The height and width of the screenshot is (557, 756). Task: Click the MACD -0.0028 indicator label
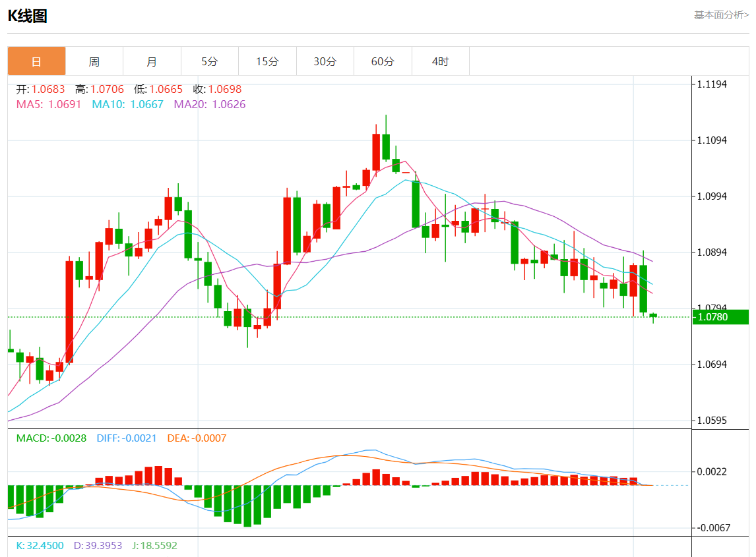click(51, 438)
